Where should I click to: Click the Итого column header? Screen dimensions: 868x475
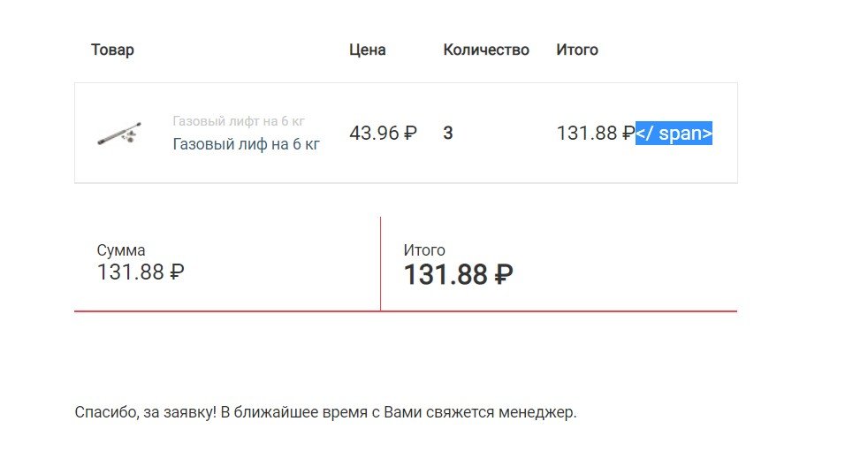(577, 50)
